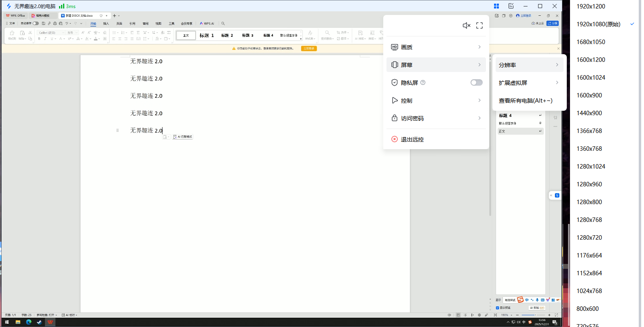Click the format painter icon
Screen dimensions: 644x327
click(x=12, y=34)
